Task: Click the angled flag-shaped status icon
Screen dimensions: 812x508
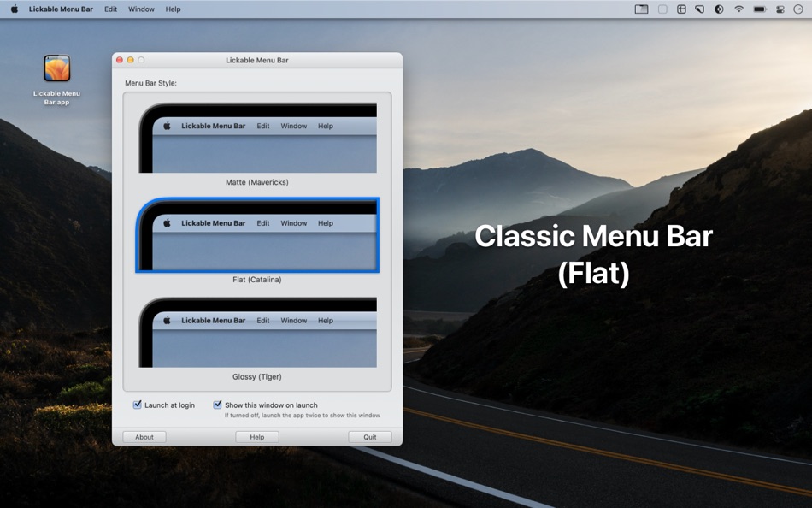Action: click(x=700, y=9)
